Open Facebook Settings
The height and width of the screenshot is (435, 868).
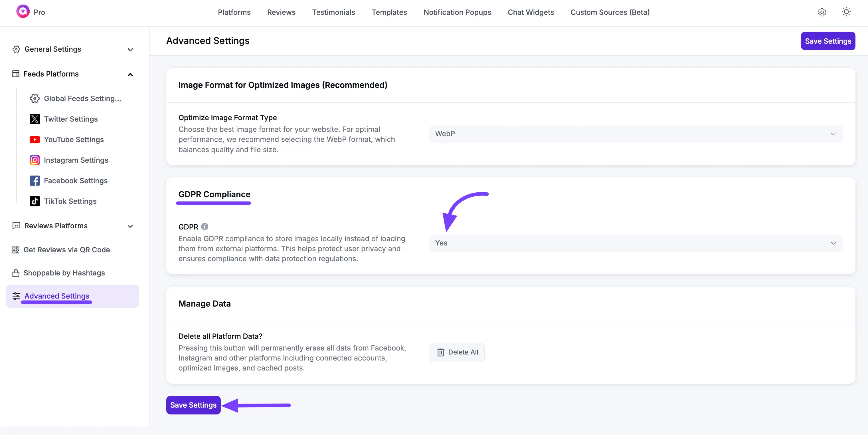[76, 181]
